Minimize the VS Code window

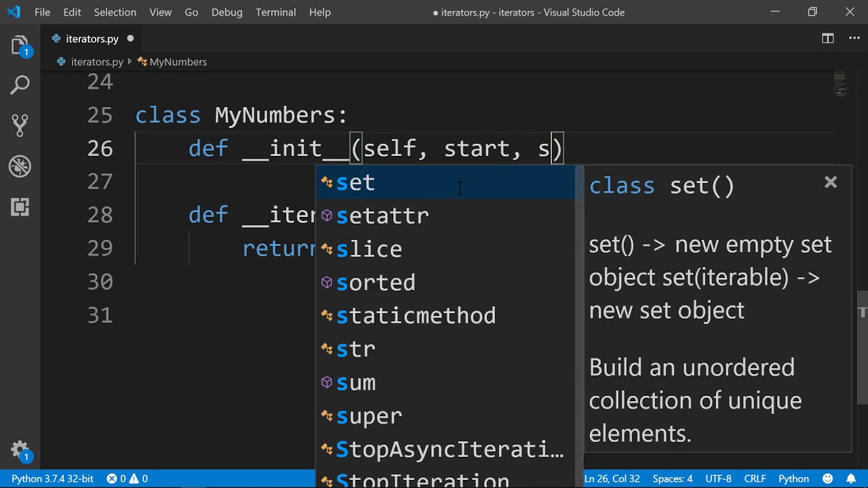(x=776, y=12)
